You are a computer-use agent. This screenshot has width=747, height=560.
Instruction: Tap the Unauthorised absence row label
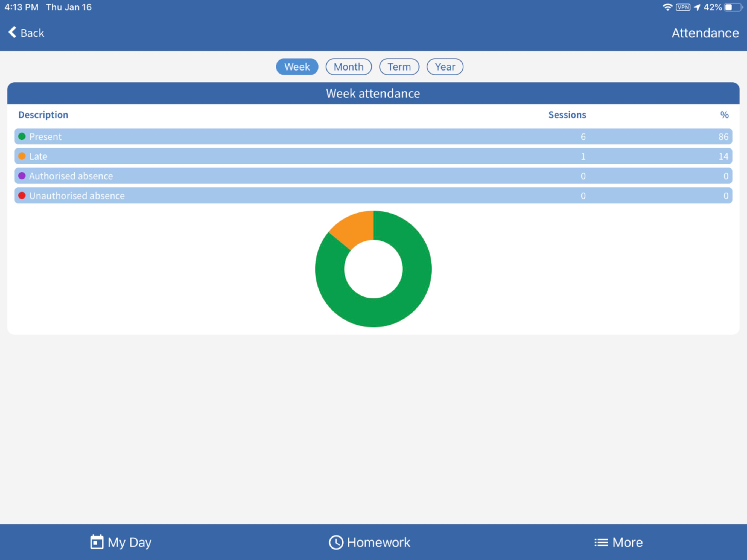point(77,196)
